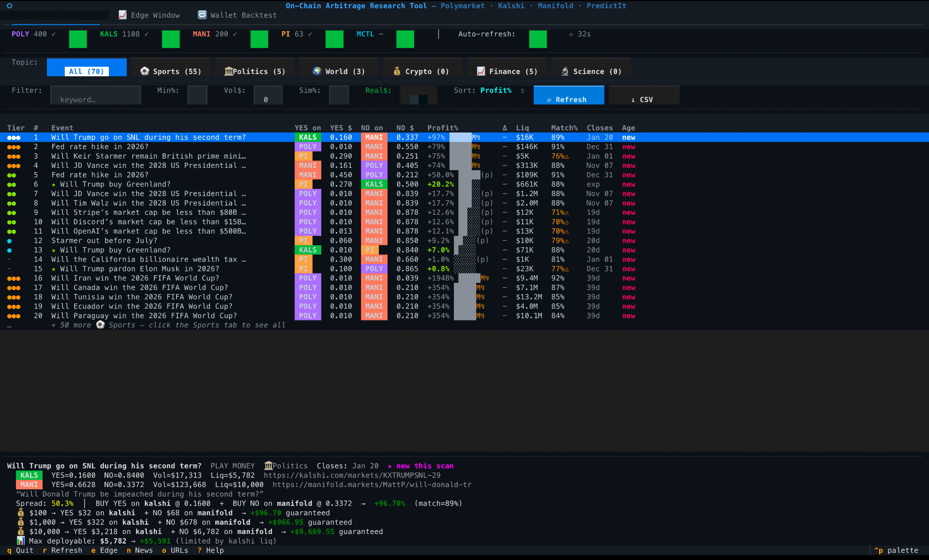Click the green KALS badge in detail panel
The height and width of the screenshot is (560, 929).
pos(29,475)
